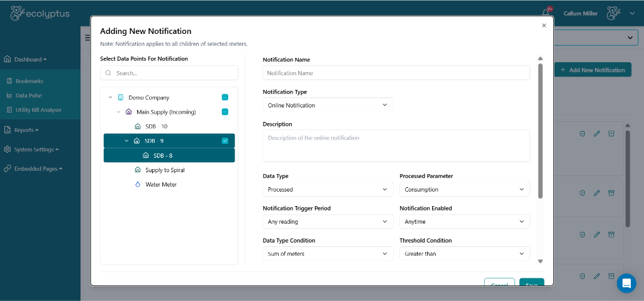Viewport: 644px width, 301px height.
Task: Click the Notification Name input field
Action: (x=396, y=73)
